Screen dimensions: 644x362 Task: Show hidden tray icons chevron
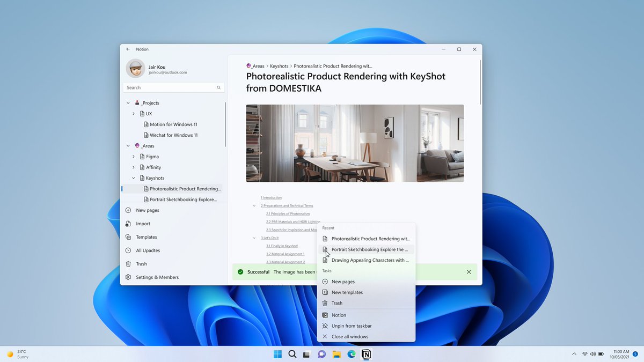pyautogui.click(x=574, y=354)
